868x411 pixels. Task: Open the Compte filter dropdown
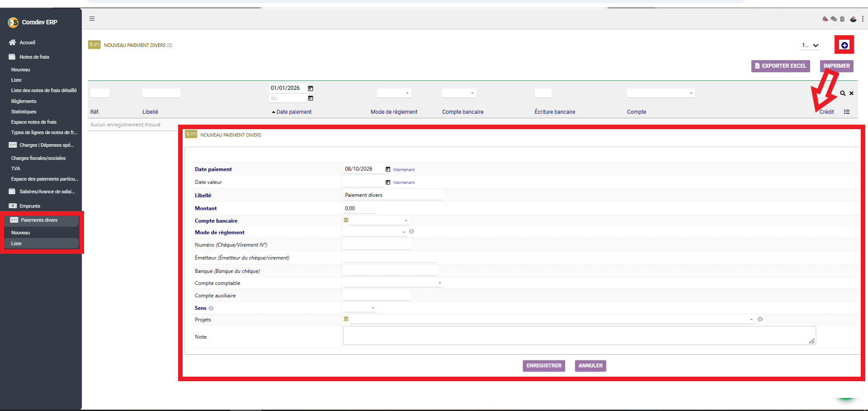[x=660, y=93]
